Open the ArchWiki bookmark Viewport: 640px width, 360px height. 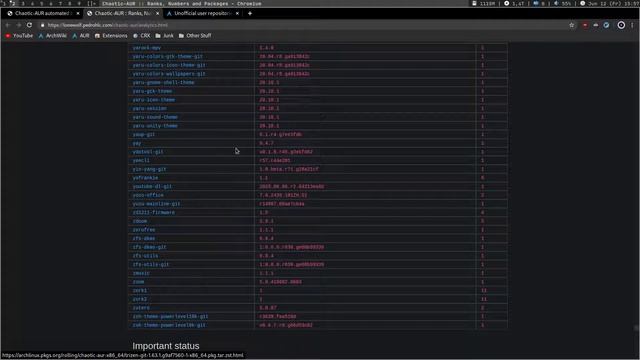point(52,36)
